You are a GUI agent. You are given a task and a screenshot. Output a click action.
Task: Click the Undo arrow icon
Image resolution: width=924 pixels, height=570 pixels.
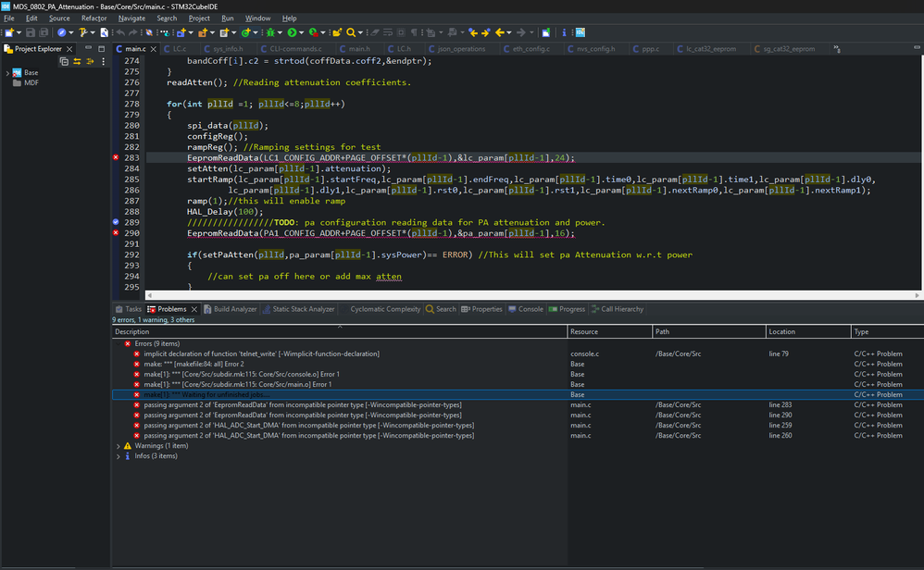(120, 32)
